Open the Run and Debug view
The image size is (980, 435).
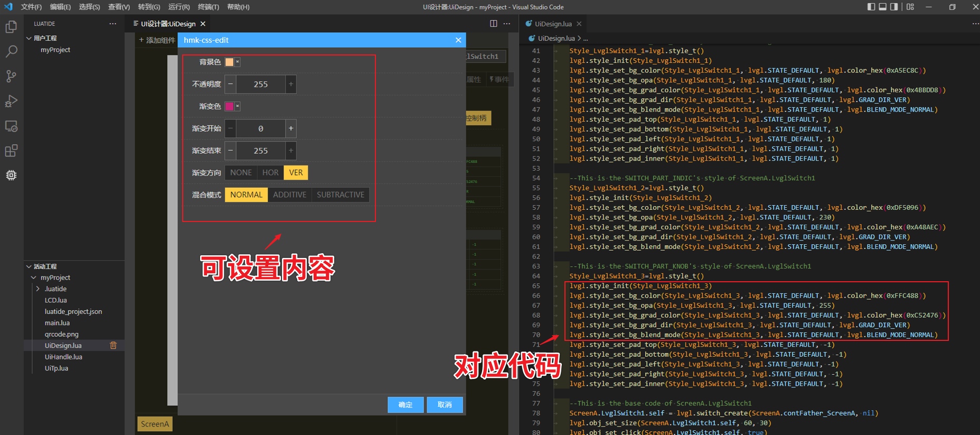point(11,101)
